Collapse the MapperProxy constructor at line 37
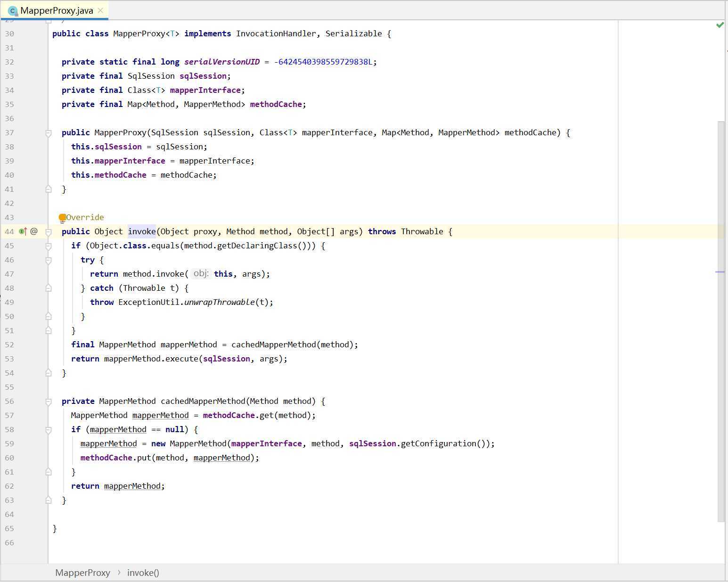 point(48,133)
